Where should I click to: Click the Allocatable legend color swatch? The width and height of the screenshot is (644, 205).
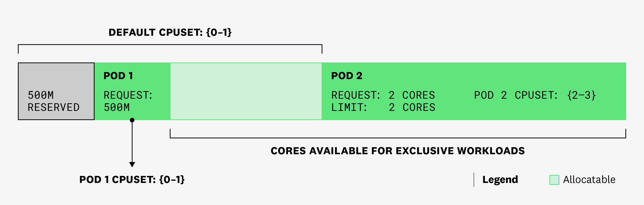(554, 180)
